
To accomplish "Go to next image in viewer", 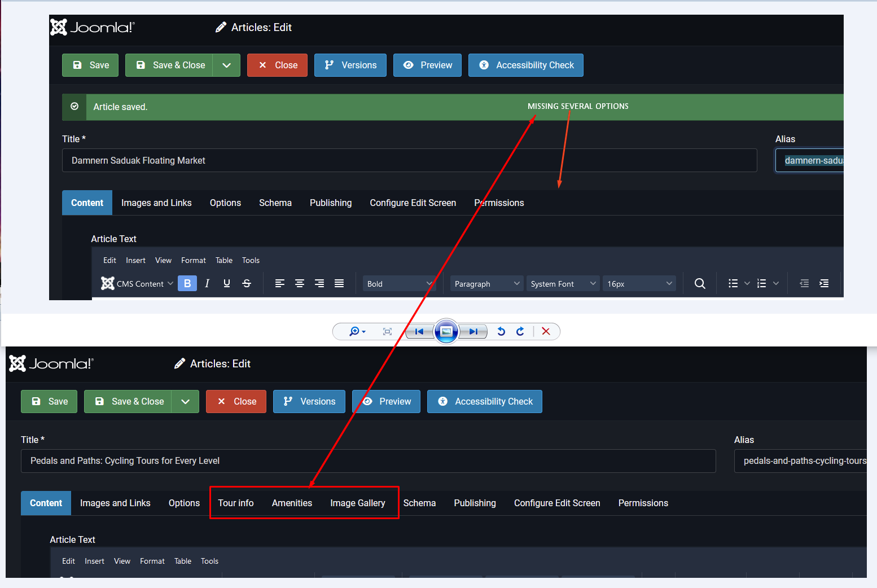I will tap(473, 331).
